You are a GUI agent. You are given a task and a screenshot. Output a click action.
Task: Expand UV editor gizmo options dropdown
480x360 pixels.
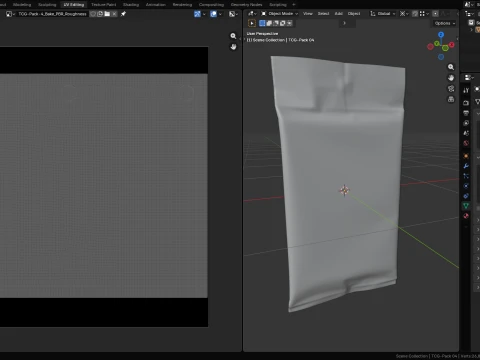(204, 14)
